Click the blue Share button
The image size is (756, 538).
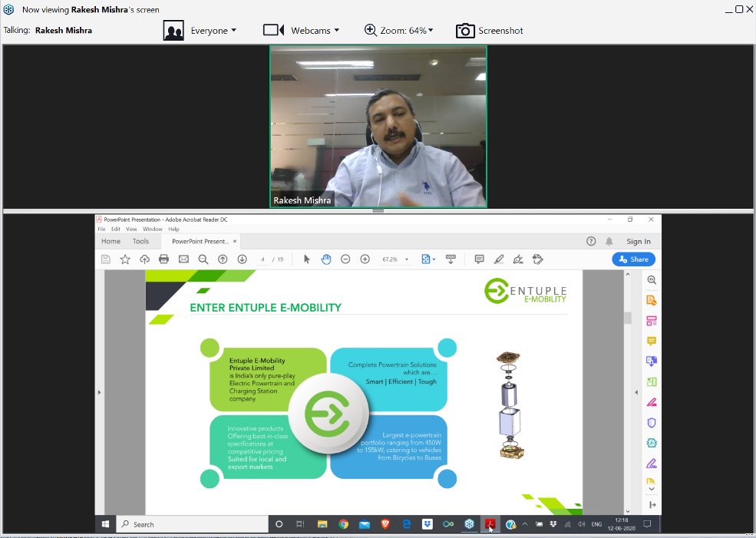pos(633,259)
